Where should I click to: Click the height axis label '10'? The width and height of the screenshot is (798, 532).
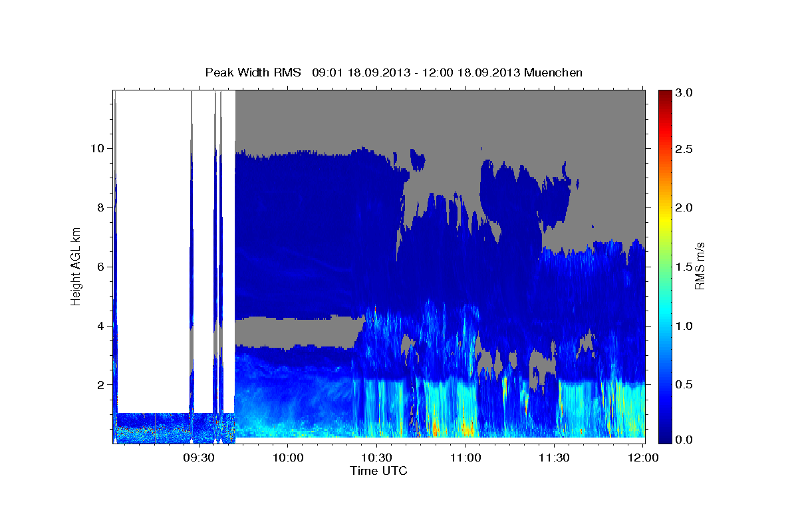pyautogui.click(x=98, y=148)
